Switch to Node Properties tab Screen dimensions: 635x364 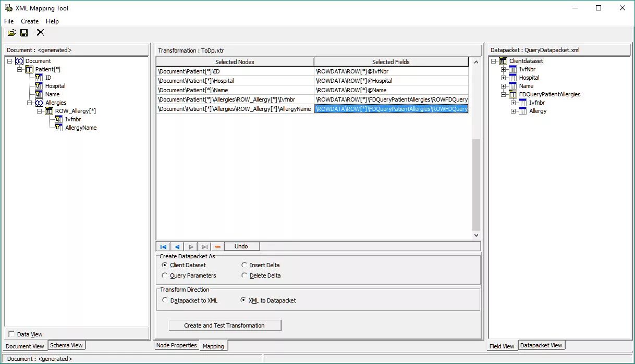pos(177,345)
